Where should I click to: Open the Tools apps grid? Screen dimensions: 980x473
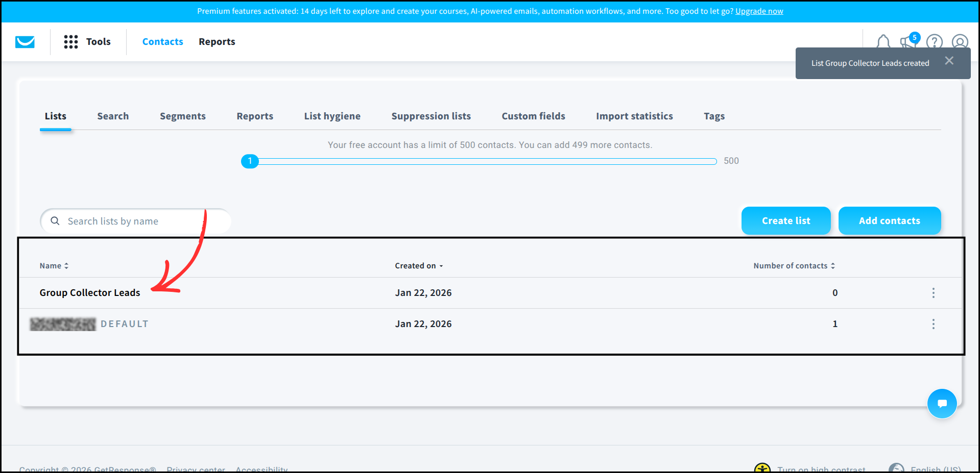click(x=71, y=42)
